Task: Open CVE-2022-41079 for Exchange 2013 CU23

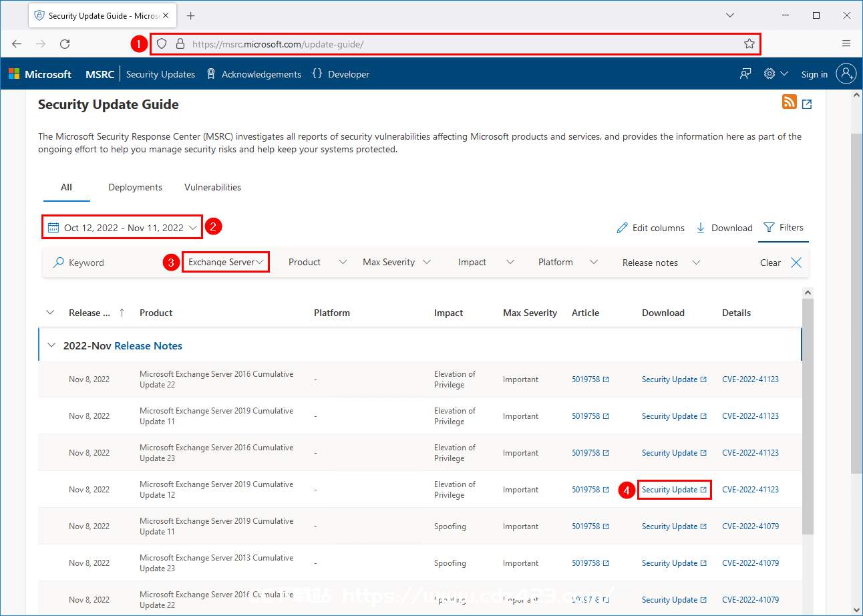Action: (750, 563)
